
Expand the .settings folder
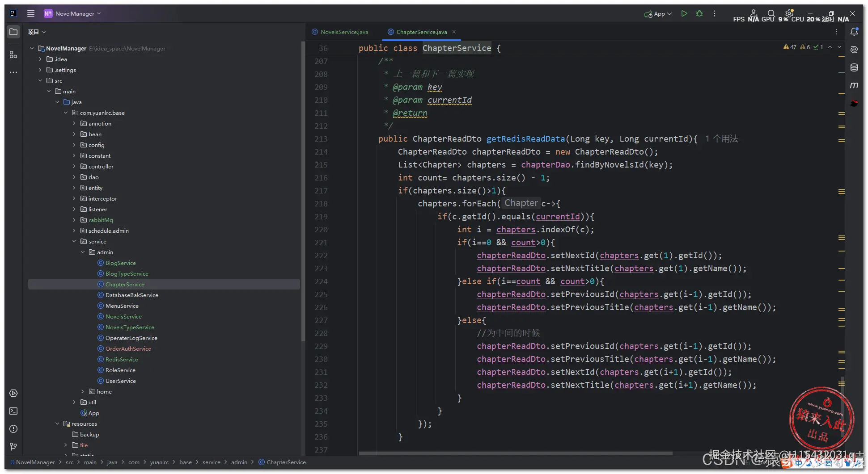click(40, 70)
